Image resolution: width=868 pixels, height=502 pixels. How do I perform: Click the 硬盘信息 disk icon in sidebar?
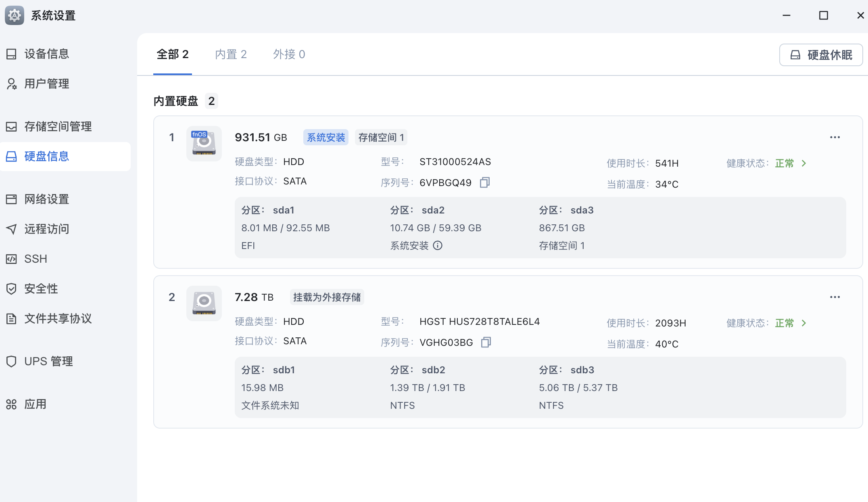11,157
